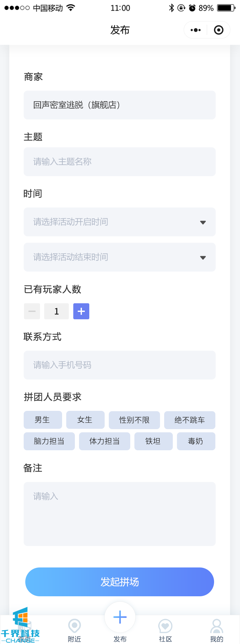Select the 脑力担当 tag
Image resolution: width=240 pixels, height=644 pixels.
coord(49,441)
